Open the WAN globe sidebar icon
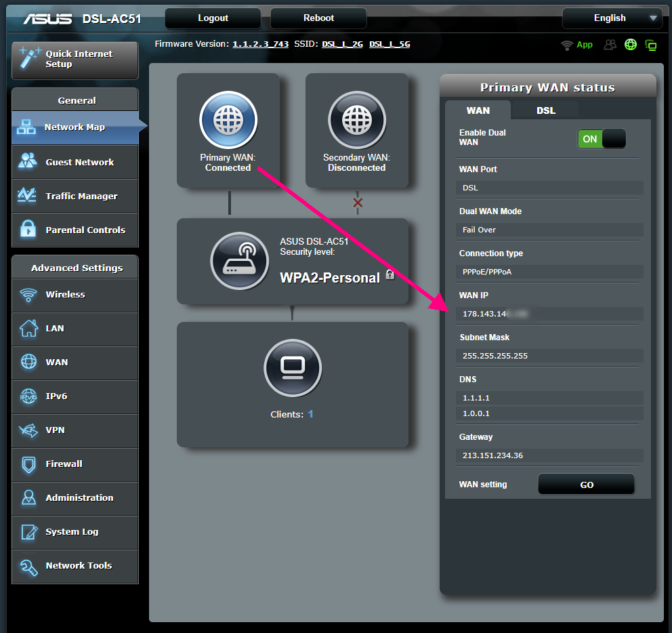 28,361
